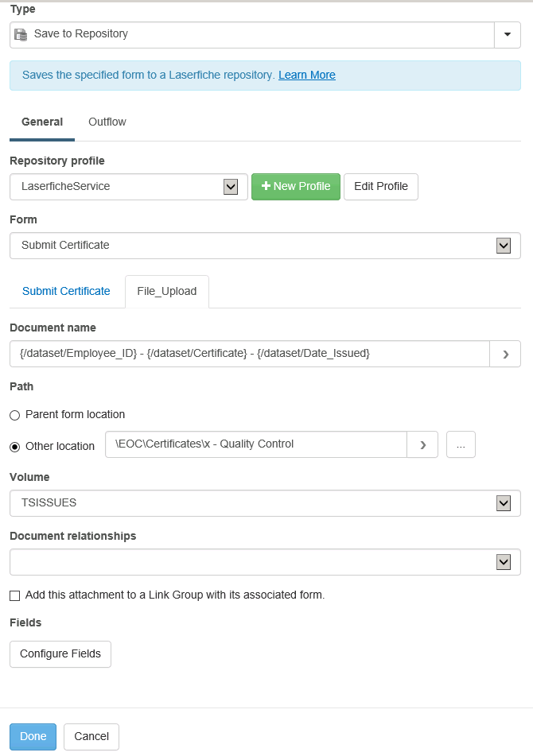Open token picker arrow for Other location path

click(422, 444)
